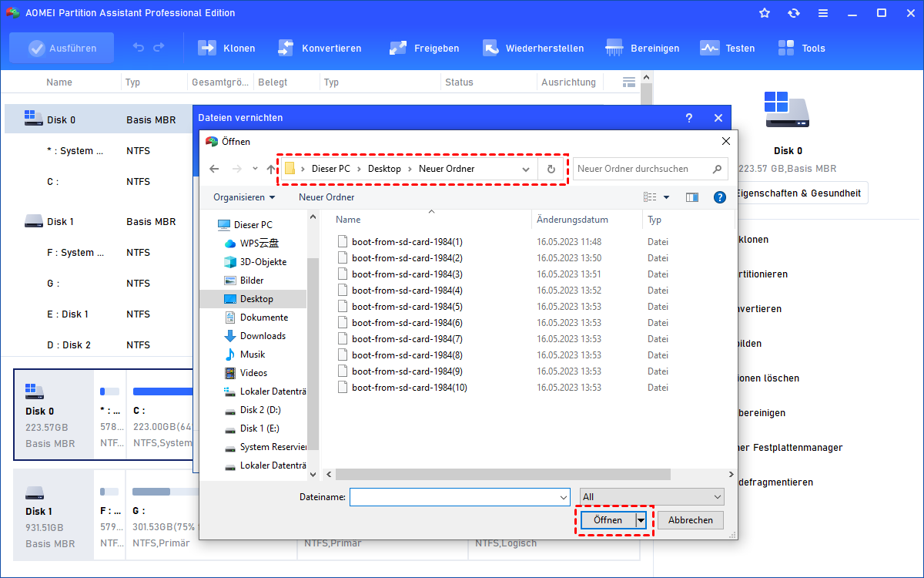This screenshot has height=578, width=924.
Task: Click the help question mark in Dateien vernichten
Action: click(x=688, y=118)
